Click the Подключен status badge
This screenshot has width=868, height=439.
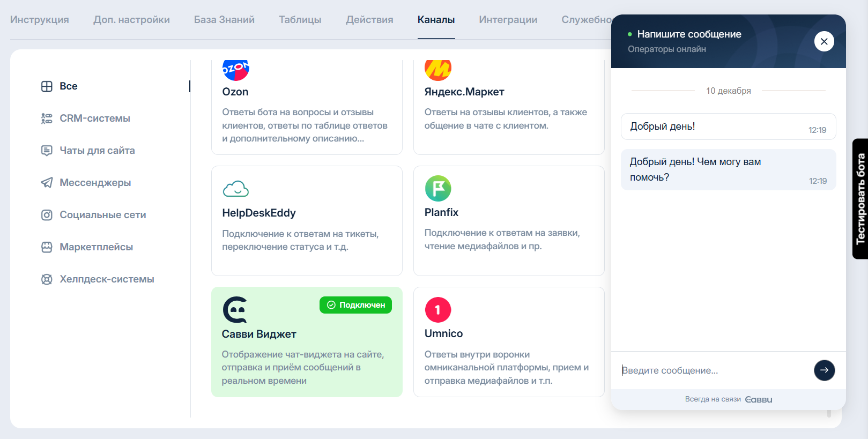tap(356, 305)
